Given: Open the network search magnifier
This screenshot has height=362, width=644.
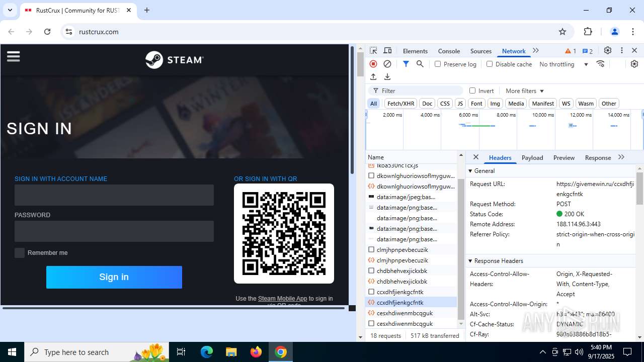Looking at the screenshot, I should pyautogui.click(x=420, y=64).
